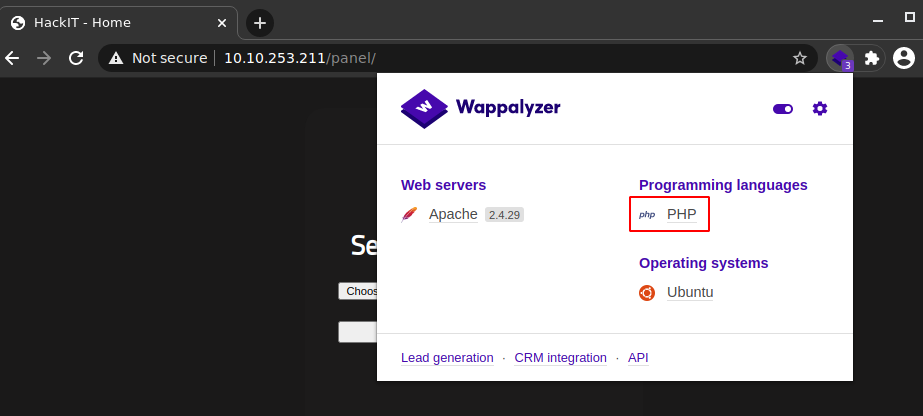This screenshot has width=923, height=416.
Task: Open the Programming languages category heading
Action: tap(723, 185)
